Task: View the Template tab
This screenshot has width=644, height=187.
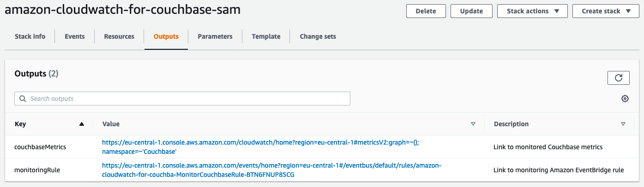Action: 266,36
